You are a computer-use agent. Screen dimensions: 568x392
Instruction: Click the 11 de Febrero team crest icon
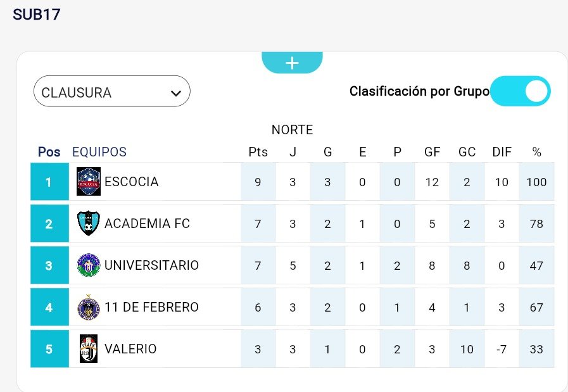pyautogui.click(x=89, y=307)
